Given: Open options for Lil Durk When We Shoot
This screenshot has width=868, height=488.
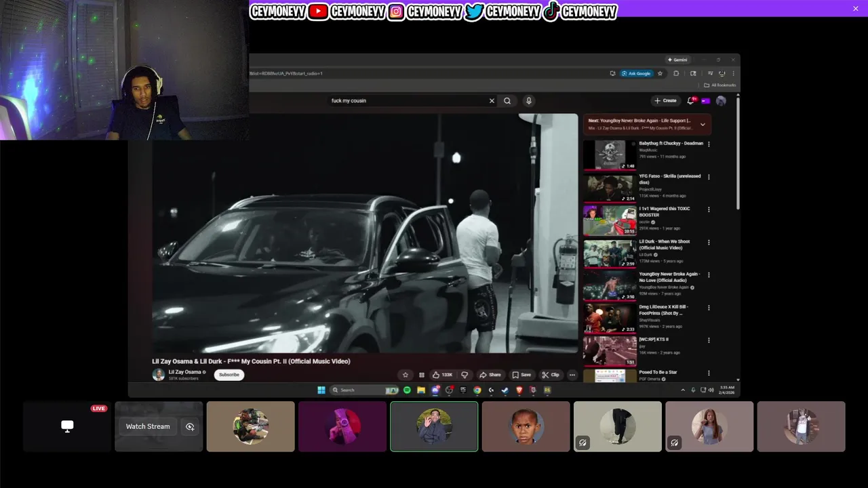Looking at the screenshot, I should (x=709, y=242).
